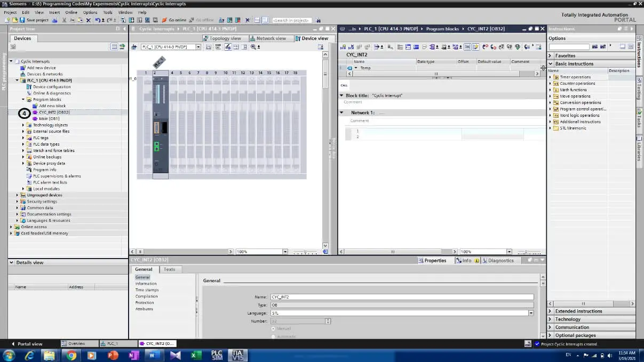644x362 pixels.
Task: Open the Info tab in inspector
Action: (x=467, y=260)
